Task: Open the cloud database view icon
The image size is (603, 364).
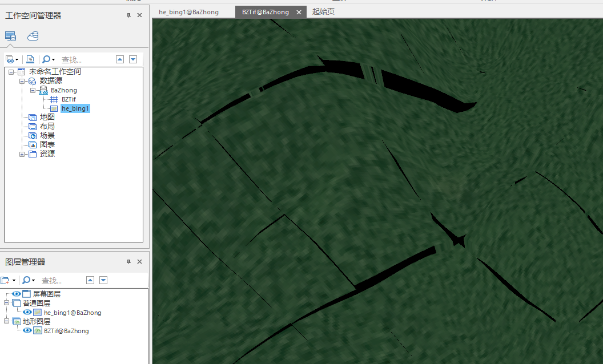Action: pos(33,36)
